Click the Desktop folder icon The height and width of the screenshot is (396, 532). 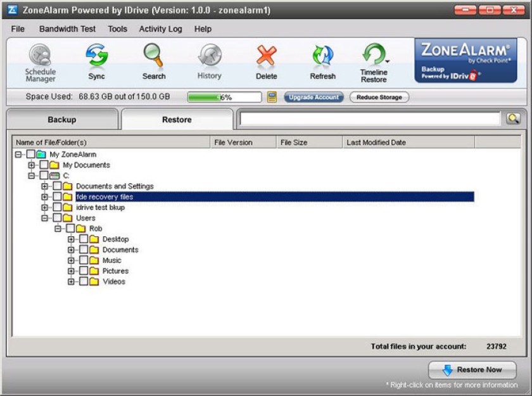94,239
